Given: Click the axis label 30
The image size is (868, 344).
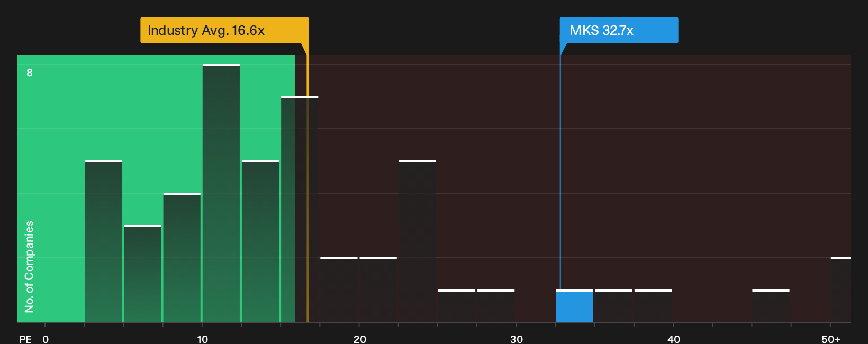Looking at the screenshot, I should coord(517,339).
